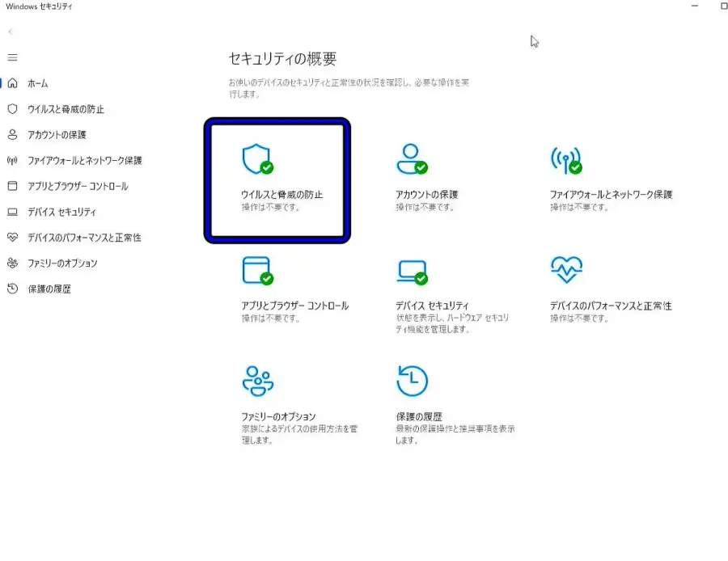The image size is (728, 561).
Task: Open the large shield virus protection tile icon
Action: (258, 159)
